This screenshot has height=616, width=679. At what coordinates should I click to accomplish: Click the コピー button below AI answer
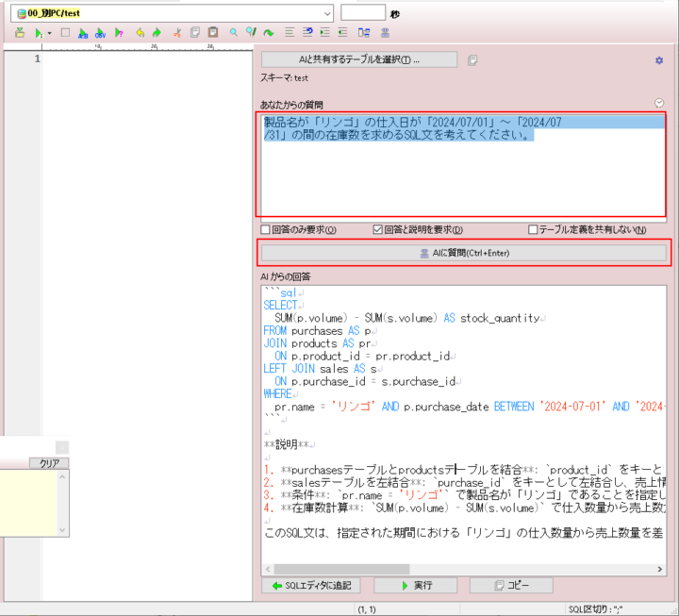(x=511, y=586)
